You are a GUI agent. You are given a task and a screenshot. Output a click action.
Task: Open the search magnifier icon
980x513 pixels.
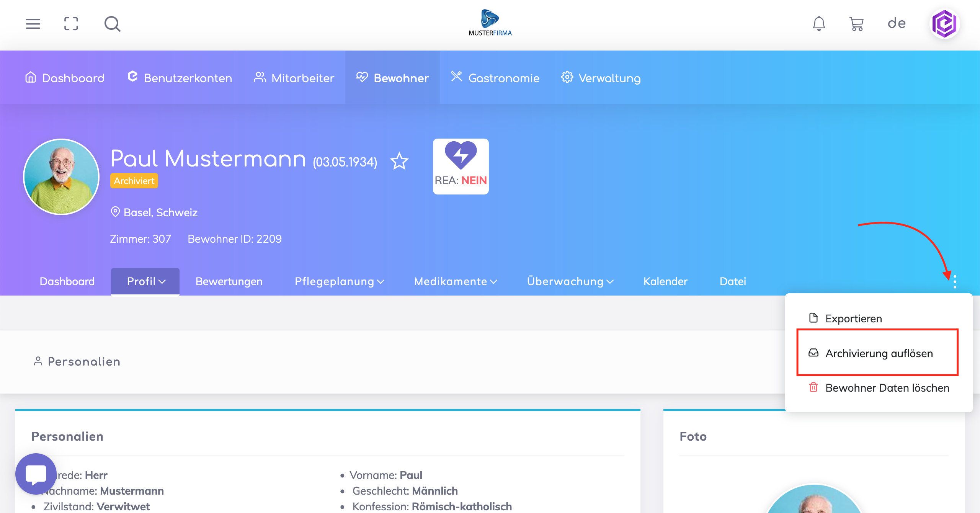point(112,24)
